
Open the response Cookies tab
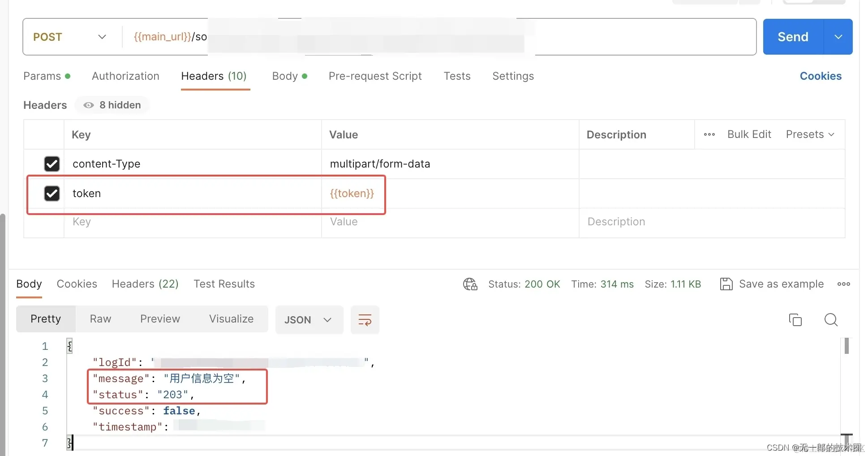[77, 284]
